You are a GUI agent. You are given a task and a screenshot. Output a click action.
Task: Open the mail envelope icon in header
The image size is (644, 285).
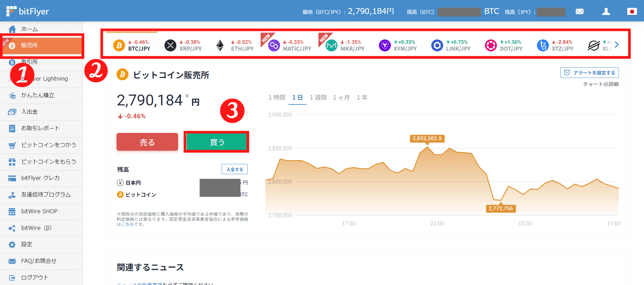point(579,12)
